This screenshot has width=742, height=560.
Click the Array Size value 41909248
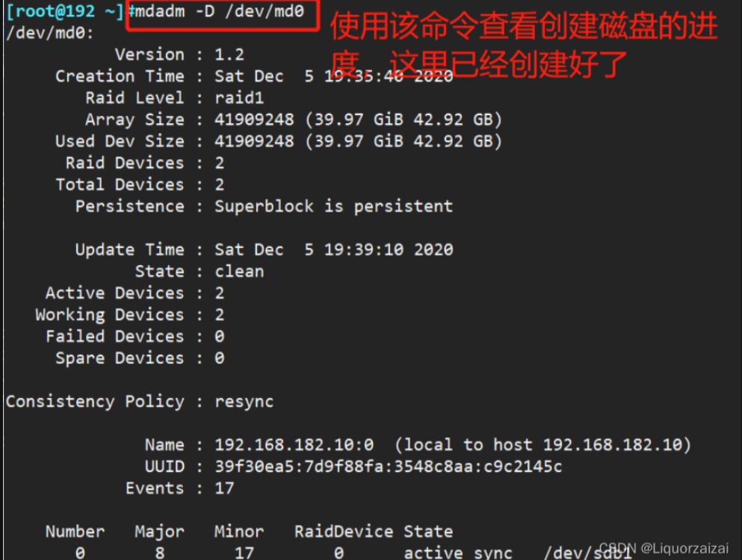tap(254, 119)
